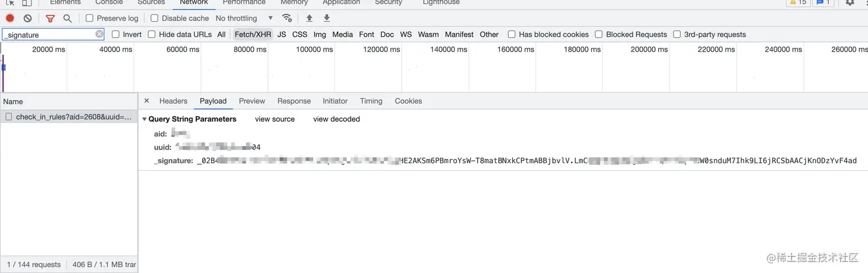This screenshot has width=868, height=273.
Task: Click view source link
Action: (x=275, y=120)
